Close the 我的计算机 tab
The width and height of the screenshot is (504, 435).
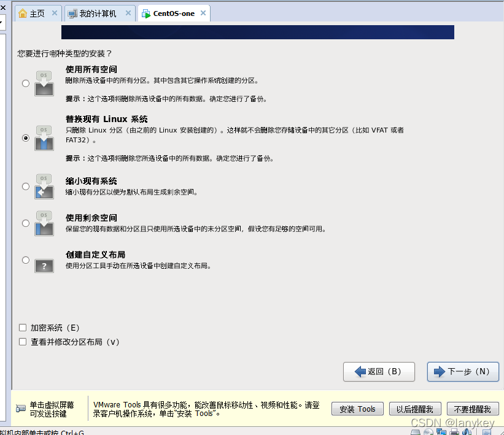click(x=128, y=13)
